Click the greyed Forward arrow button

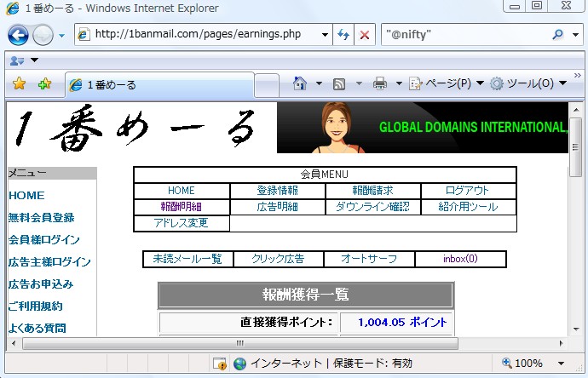click(x=43, y=36)
